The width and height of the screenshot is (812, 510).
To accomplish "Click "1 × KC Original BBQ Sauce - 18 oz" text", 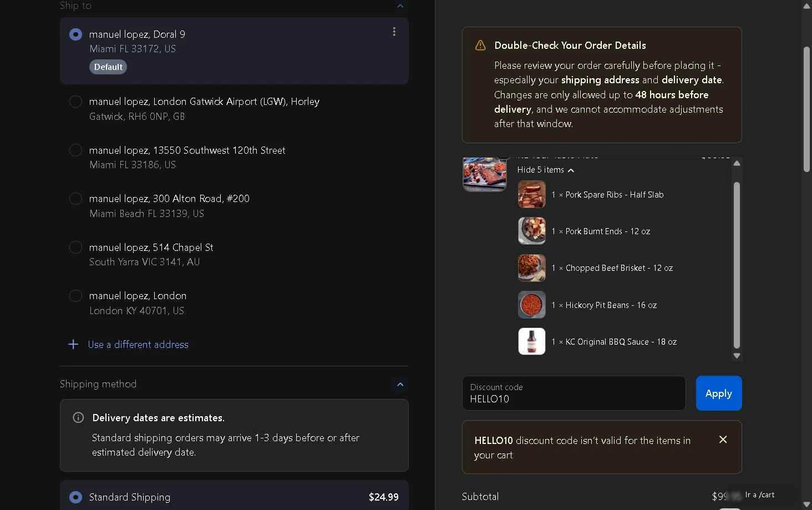I will click(614, 342).
